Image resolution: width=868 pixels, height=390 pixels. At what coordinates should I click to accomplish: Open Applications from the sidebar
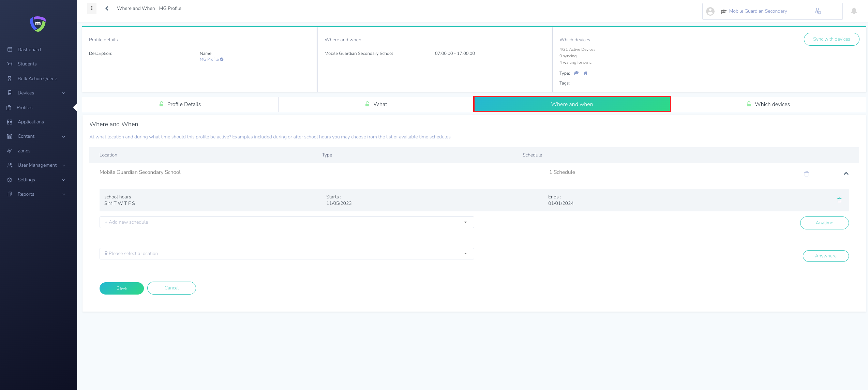coord(31,122)
